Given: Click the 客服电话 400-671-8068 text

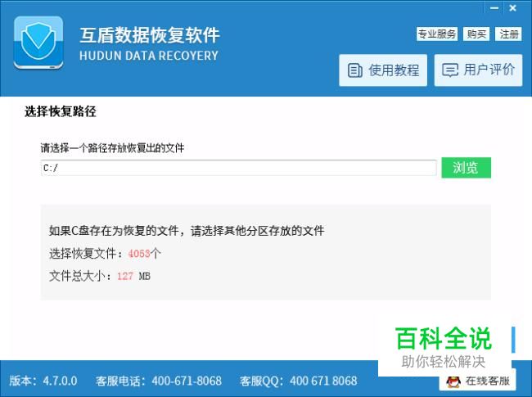Looking at the screenshot, I should (159, 381).
